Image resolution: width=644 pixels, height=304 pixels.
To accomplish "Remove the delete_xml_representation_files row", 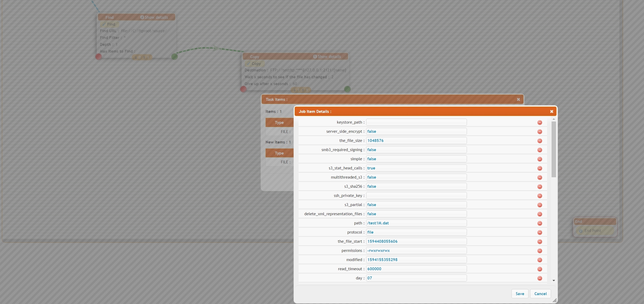I will (x=540, y=214).
